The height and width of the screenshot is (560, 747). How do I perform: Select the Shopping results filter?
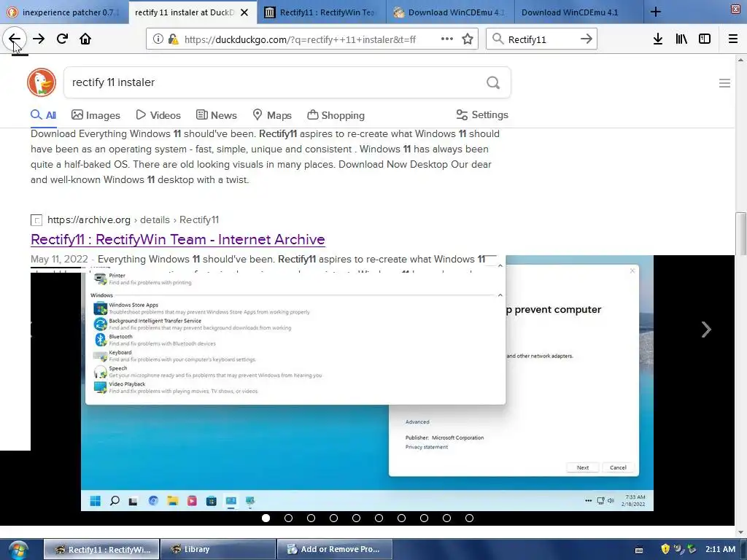pos(336,115)
